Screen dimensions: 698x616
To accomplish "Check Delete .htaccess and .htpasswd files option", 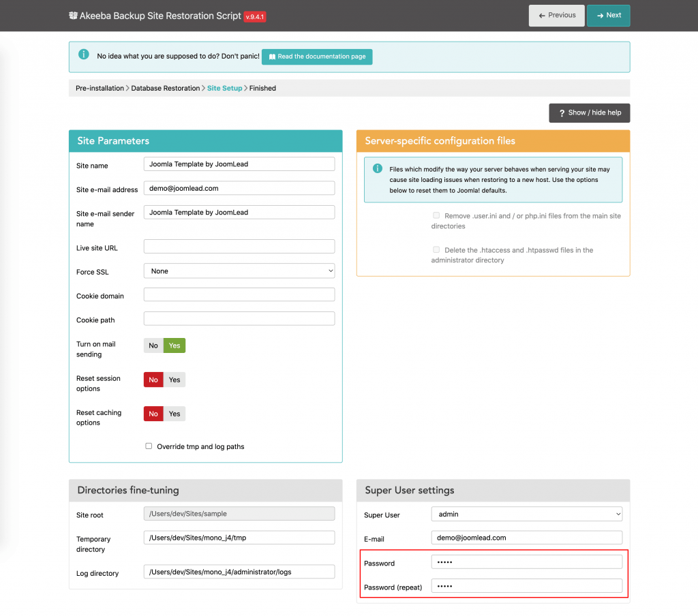I will pyautogui.click(x=436, y=249).
